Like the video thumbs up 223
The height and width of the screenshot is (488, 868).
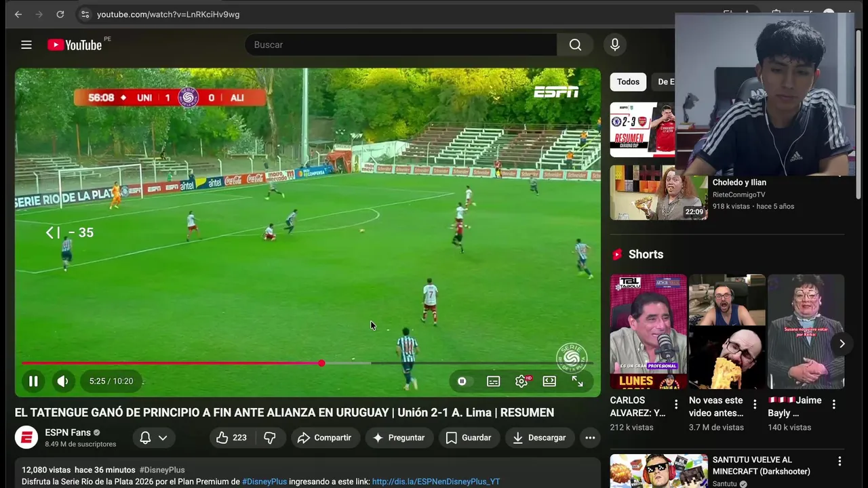(x=231, y=438)
